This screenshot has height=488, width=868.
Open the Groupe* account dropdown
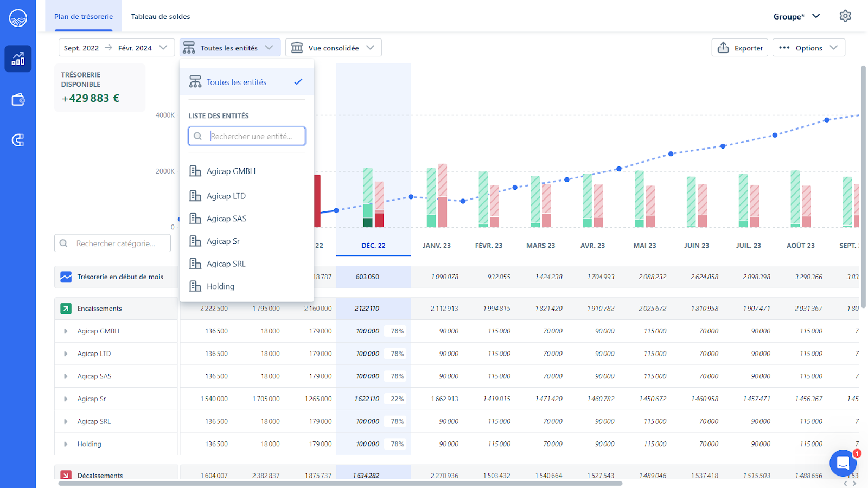796,16
